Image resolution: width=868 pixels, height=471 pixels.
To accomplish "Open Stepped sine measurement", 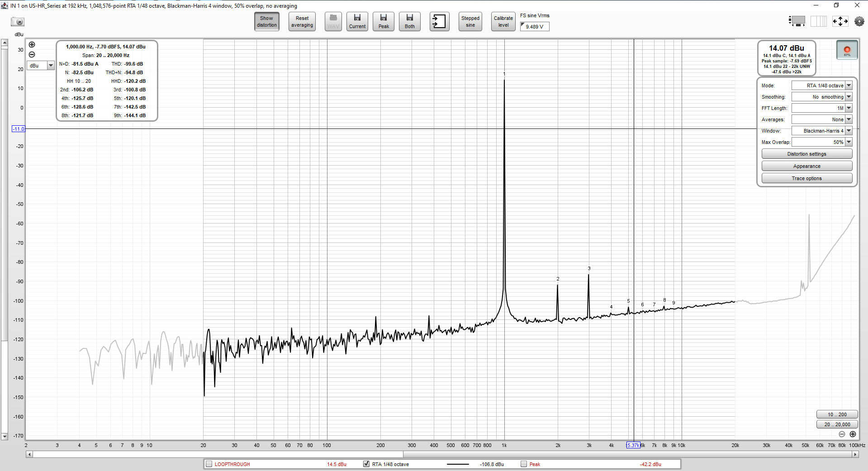I will pyautogui.click(x=470, y=22).
